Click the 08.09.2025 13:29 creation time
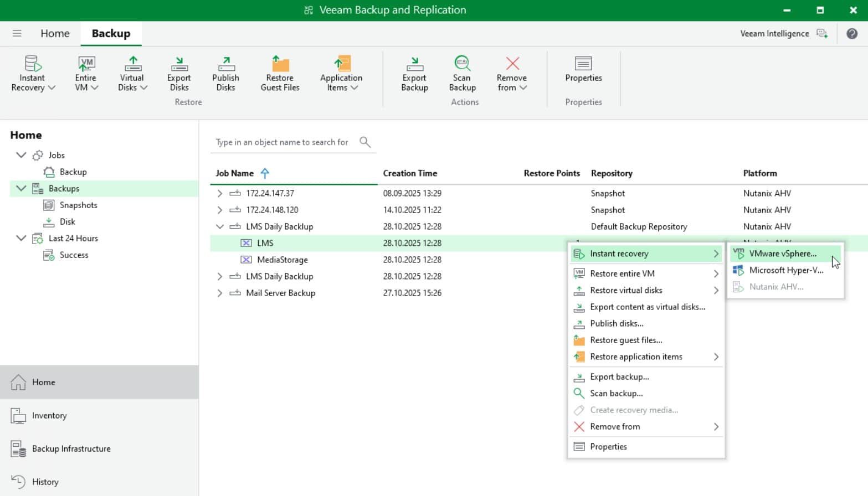This screenshot has height=496, width=868. pos(412,193)
